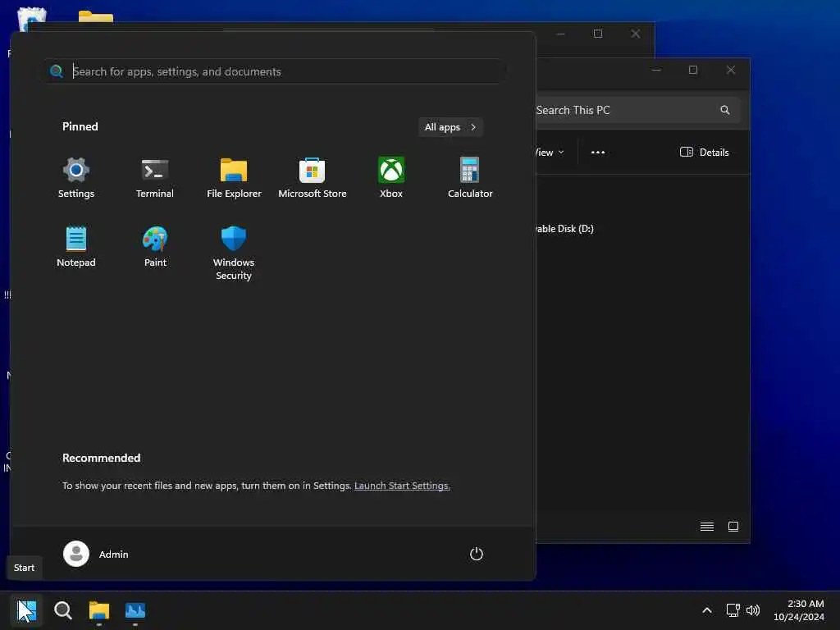Open Windows Security app
Image resolution: width=840 pixels, height=630 pixels.
(234, 253)
